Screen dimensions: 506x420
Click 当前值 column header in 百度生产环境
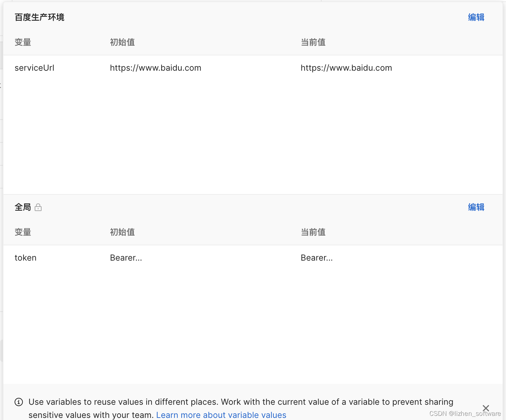coord(313,42)
